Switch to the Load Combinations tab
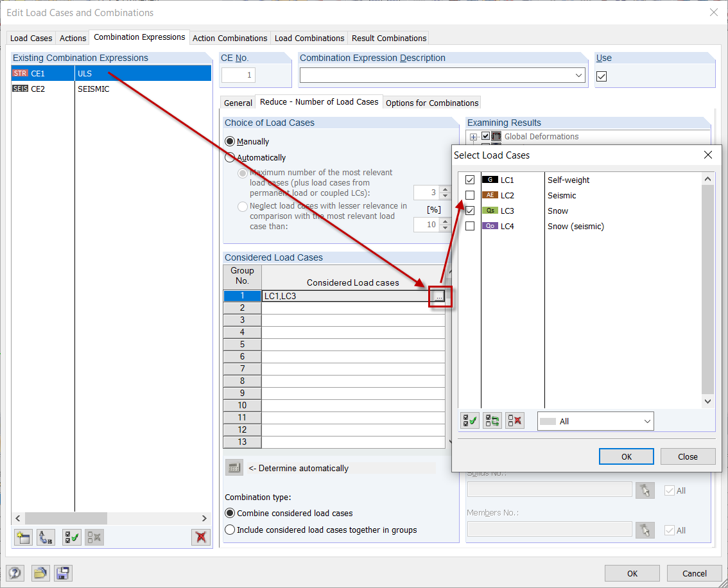The image size is (728, 588). [x=309, y=38]
